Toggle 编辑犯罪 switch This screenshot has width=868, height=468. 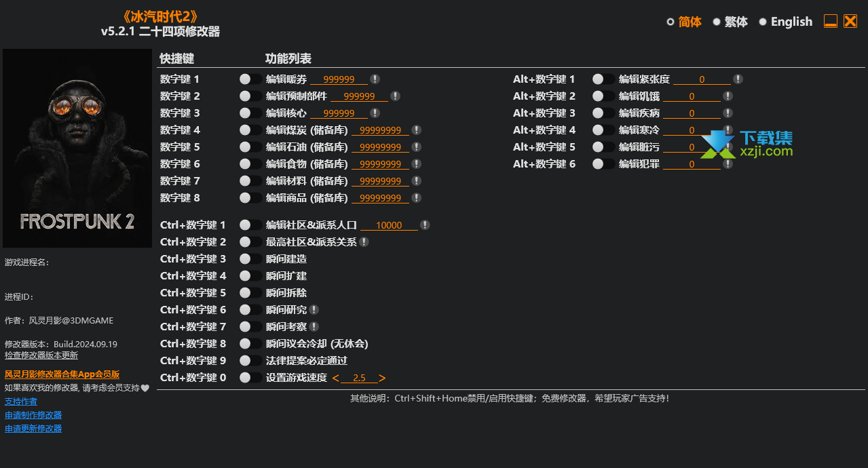click(x=603, y=164)
